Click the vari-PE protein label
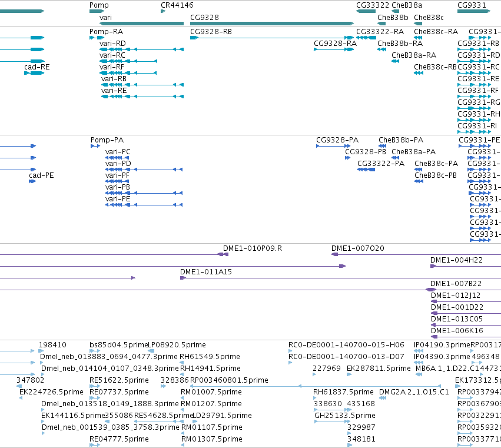501x448 pixels. tap(118, 199)
